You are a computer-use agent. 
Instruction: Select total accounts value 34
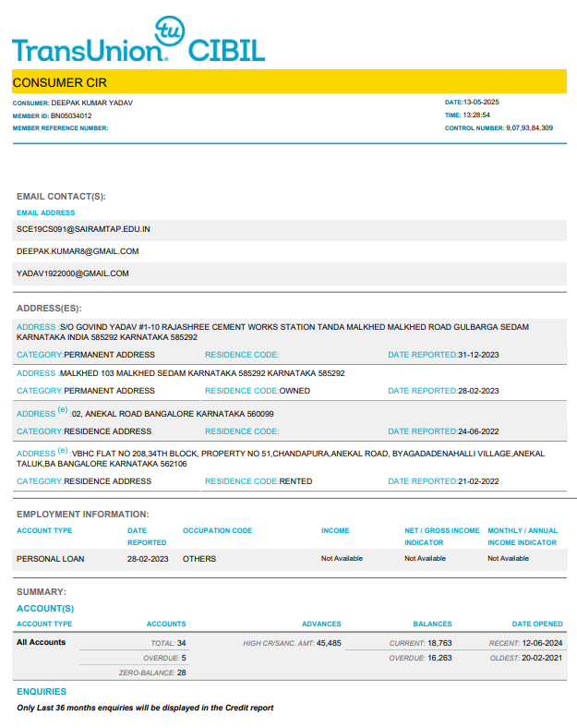pyautogui.click(x=181, y=643)
